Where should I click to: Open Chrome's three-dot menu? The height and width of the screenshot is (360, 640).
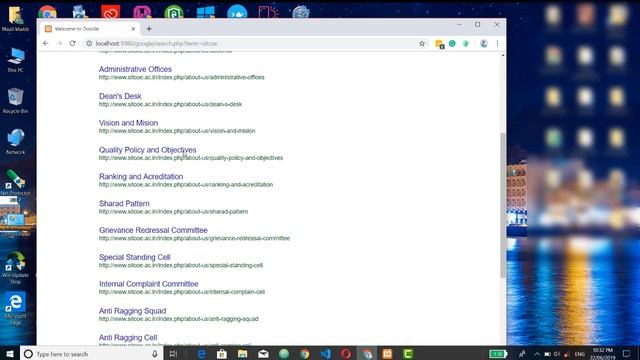point(497,43)
